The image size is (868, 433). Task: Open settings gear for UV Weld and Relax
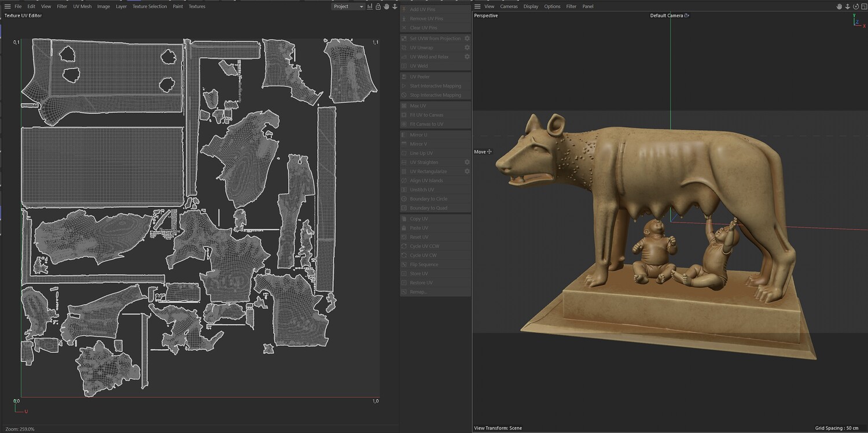(467, 57)
